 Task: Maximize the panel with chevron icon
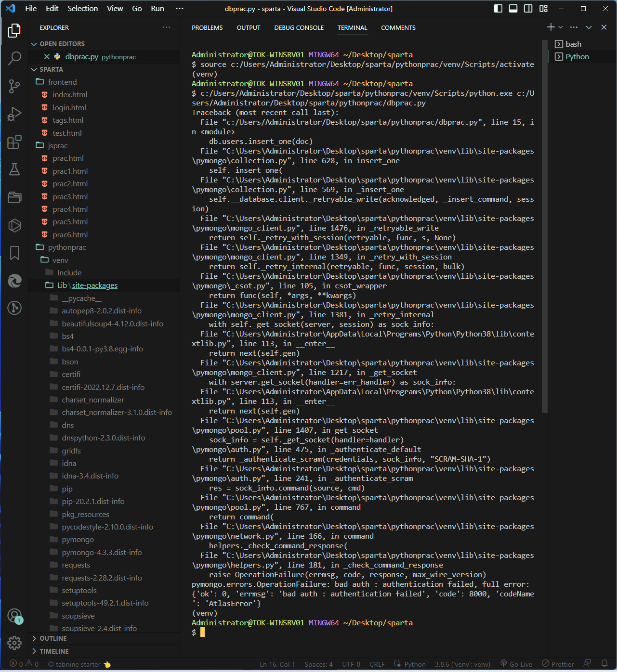pos(589,27)
